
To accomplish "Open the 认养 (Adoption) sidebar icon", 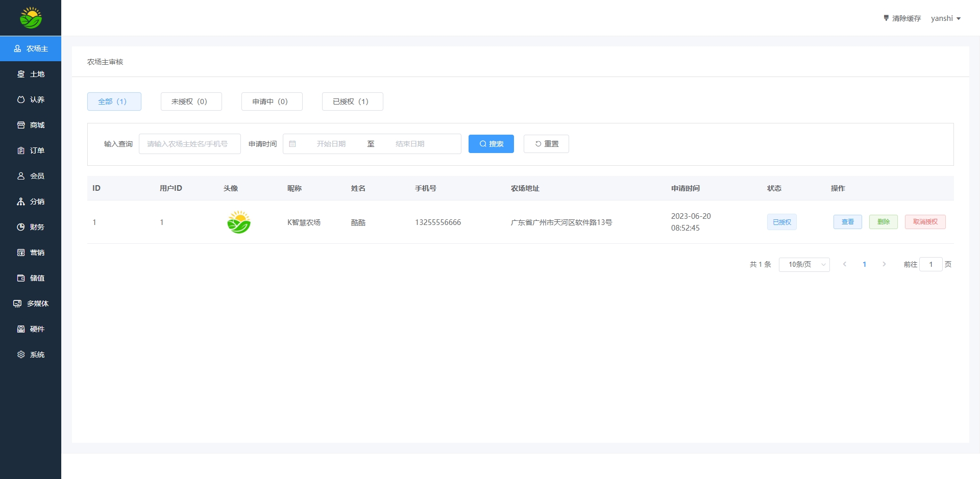I will coord(21,99).
